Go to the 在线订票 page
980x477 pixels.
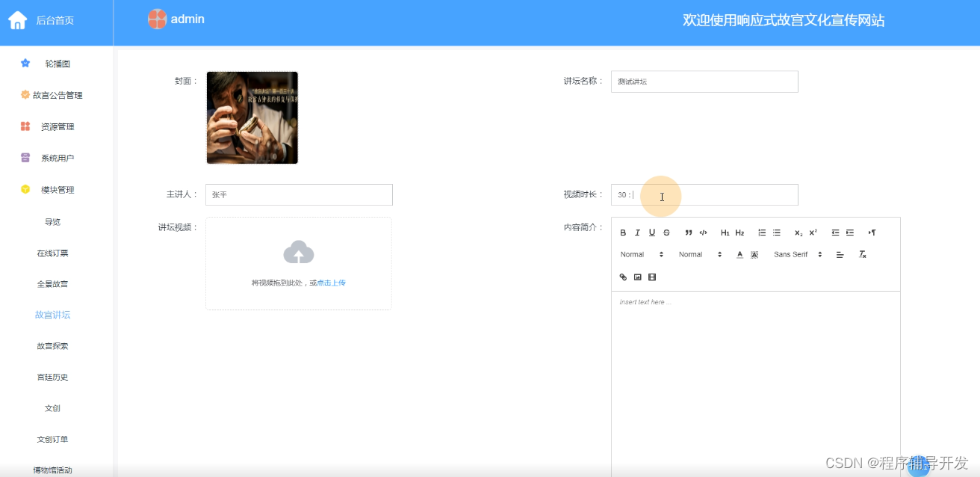(52, 253)
